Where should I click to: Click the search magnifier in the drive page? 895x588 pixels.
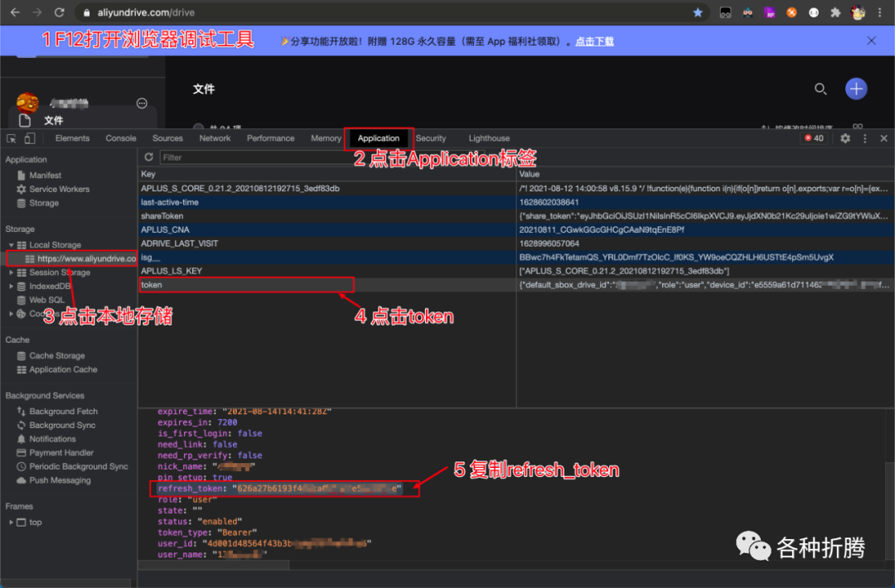point(820,89)
